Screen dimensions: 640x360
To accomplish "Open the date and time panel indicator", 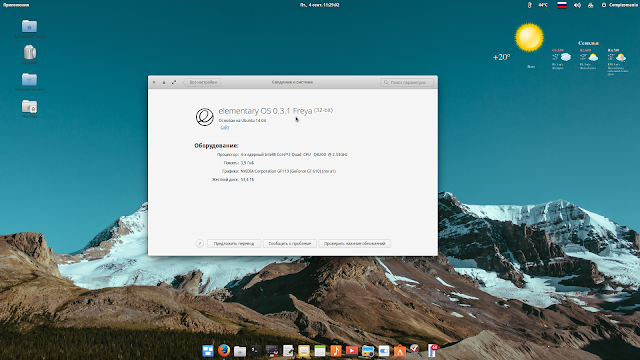I will click(x=320, y=5).
